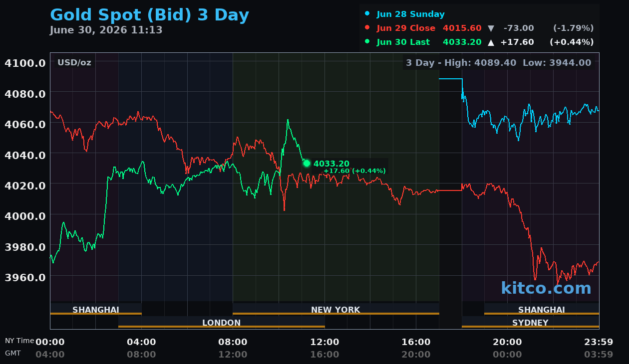The height and width of the screenshot is (364, 629).
Task: Click the (-1.79%) percent change
Action: [574, 28]
